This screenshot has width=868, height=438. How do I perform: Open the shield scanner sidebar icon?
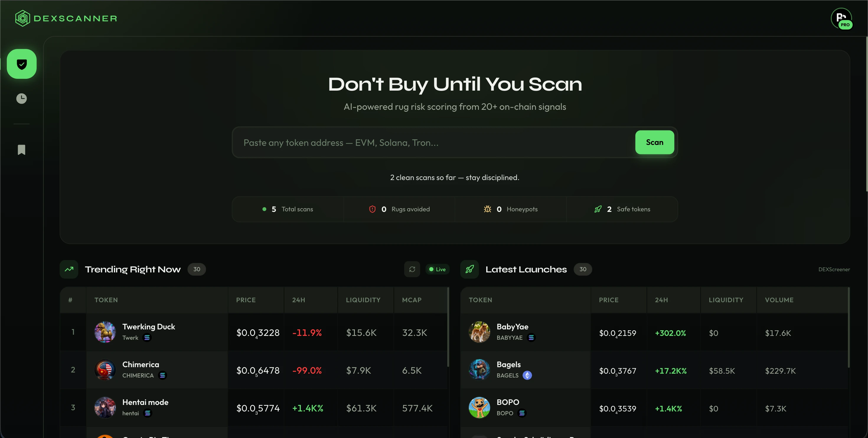tap(22, 64)
